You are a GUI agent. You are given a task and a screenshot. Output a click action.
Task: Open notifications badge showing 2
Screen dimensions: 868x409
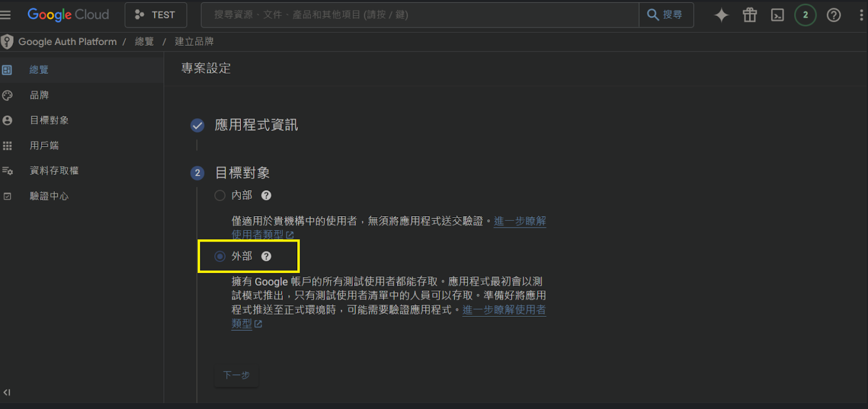point(806,15)
